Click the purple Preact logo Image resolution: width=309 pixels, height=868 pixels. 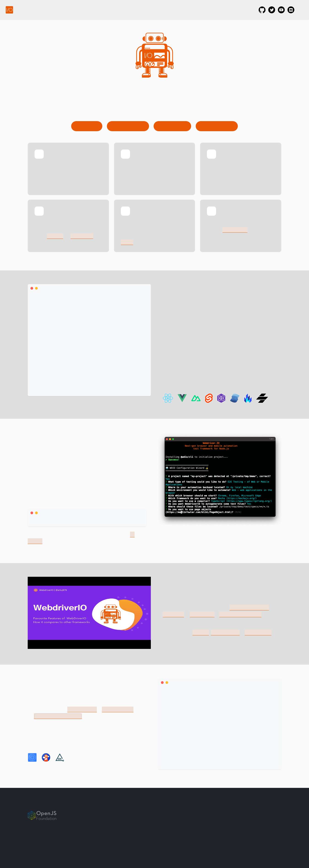tap(221, 398)
